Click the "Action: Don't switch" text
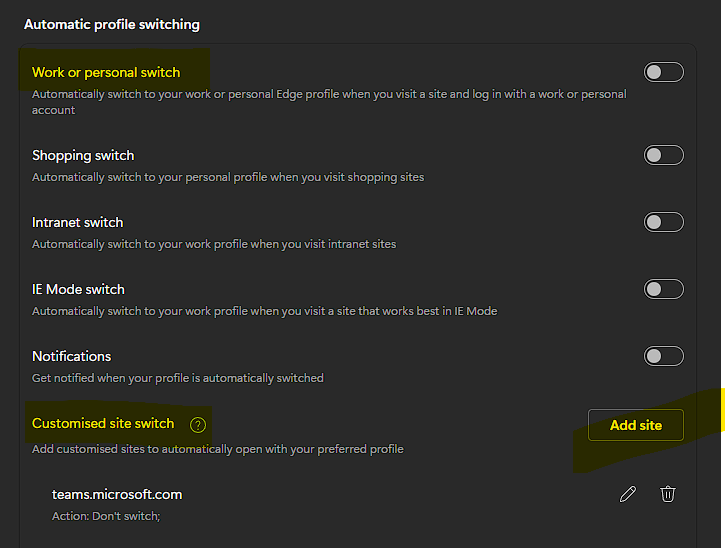 [106, 516]
